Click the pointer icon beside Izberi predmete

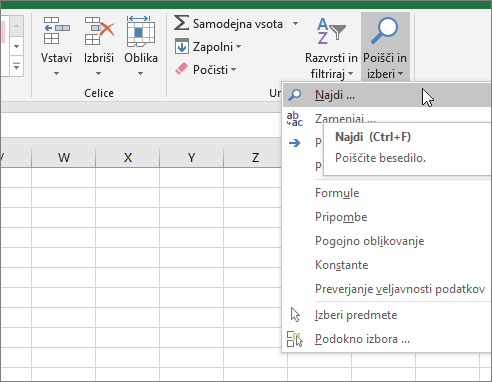(295, 315)
